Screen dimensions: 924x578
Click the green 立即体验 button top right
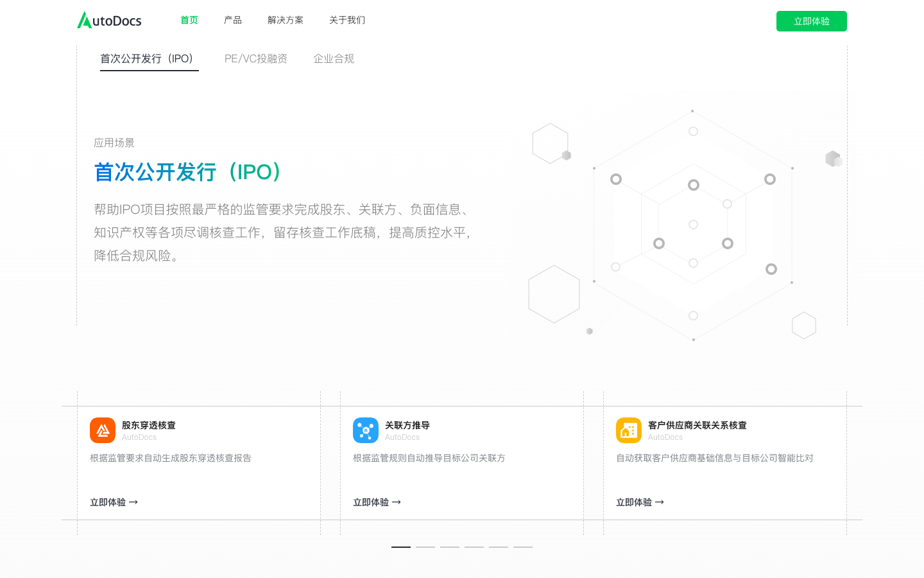811,21
